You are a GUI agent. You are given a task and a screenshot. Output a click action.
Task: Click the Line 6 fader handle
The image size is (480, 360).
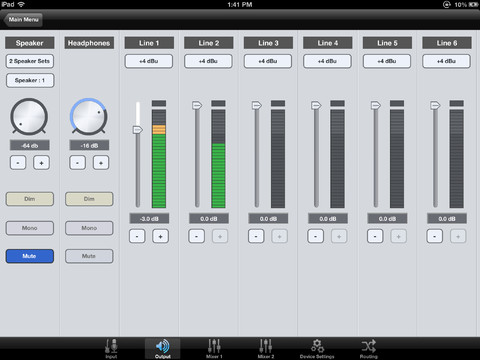coord(435,105)
